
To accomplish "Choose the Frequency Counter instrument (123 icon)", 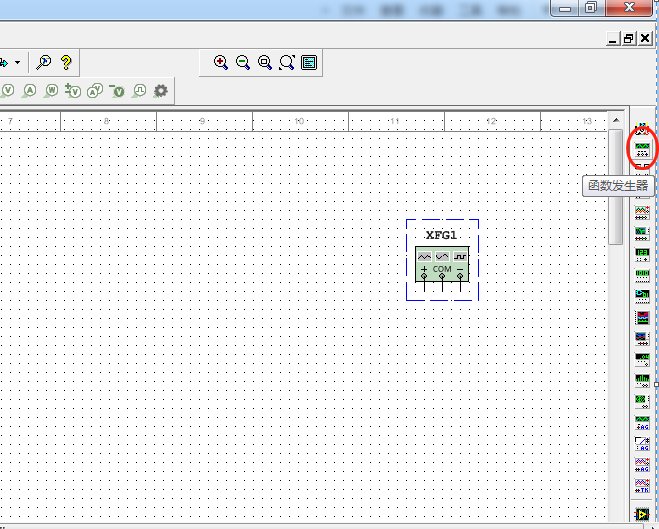I will pyautogui.click(x=642, y=253).
